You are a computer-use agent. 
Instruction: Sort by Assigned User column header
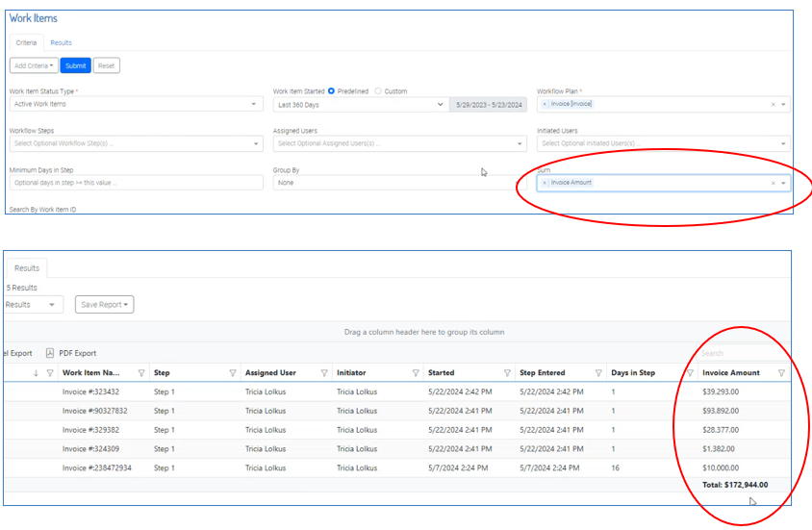coord(271,372)
